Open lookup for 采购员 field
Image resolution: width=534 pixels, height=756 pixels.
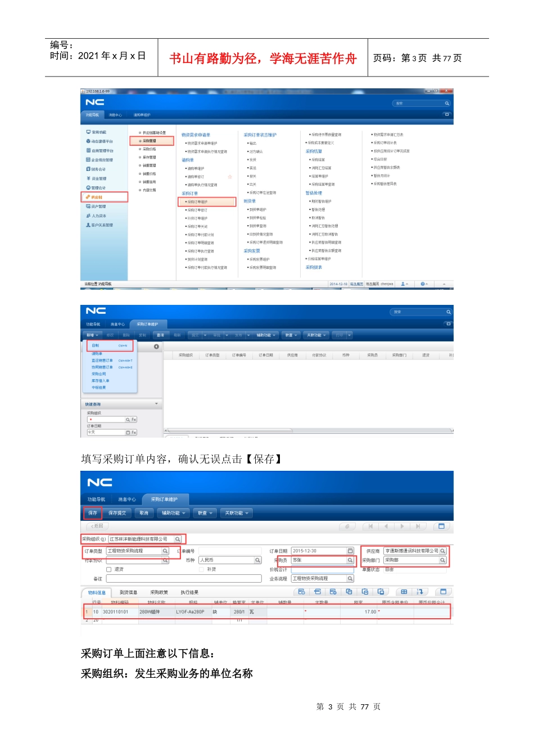coord(350,560)
